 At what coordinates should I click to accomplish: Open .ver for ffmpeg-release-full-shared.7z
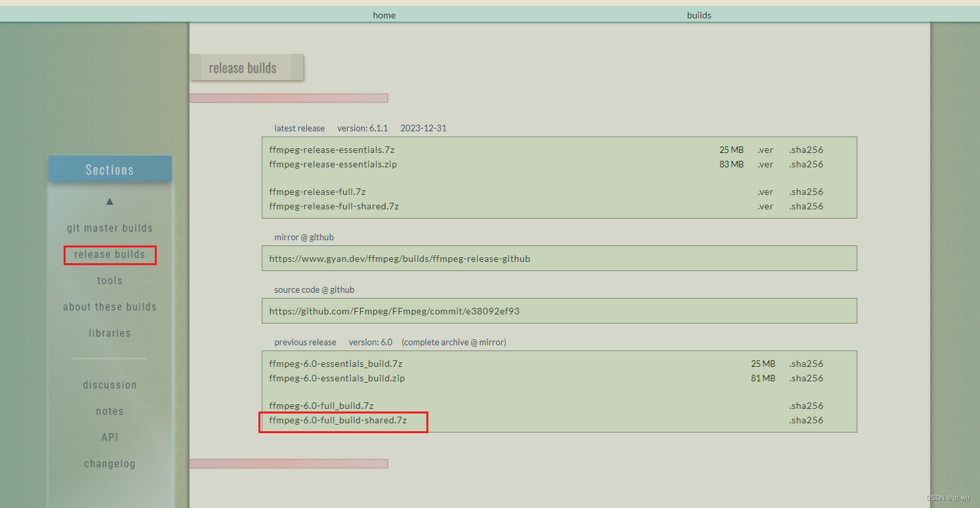tap(766, 207)
